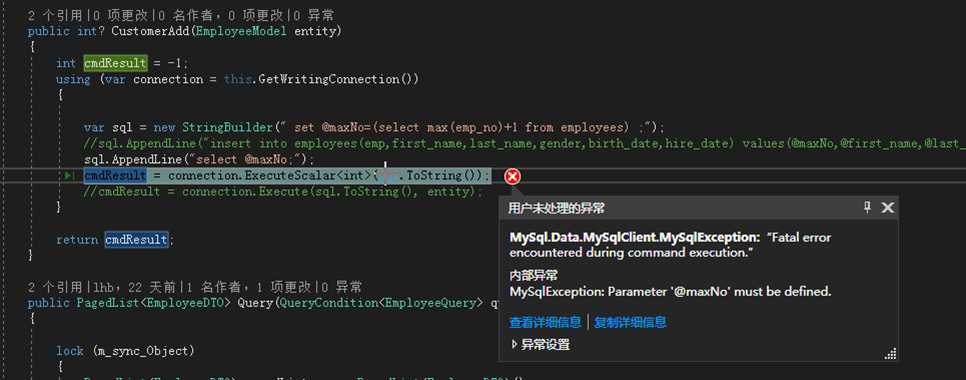Select the highlighted cmdResult variable declaration
Screen dimensions: 966x380
point(115,63)
